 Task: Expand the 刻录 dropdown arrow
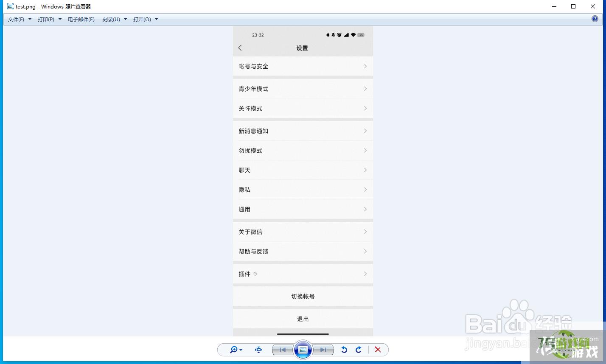coord(125,19)
